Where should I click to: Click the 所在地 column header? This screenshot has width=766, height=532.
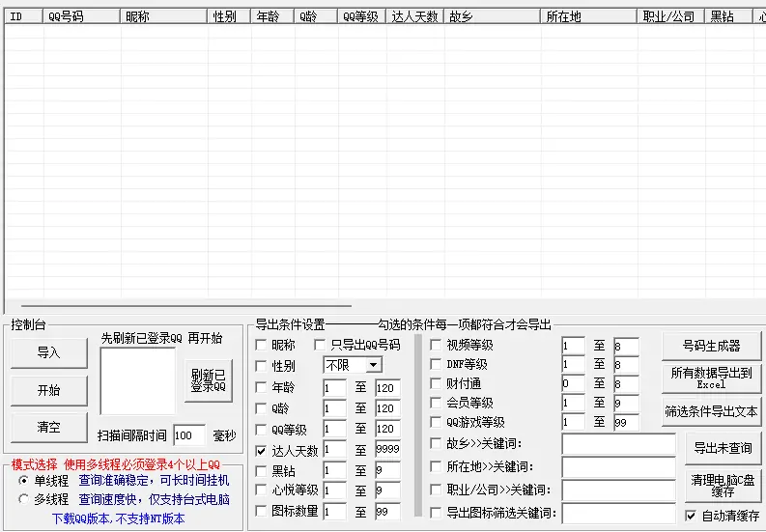(x=588, y=16)
